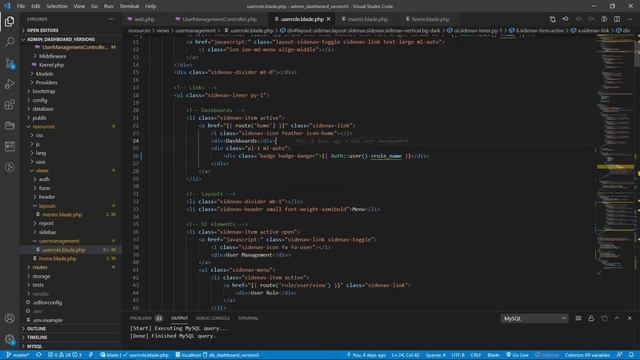The width and height of the screenshot is (640, 360).
Task: Maximize the bottom panel with chevron
Action: (x=617, y=318)
